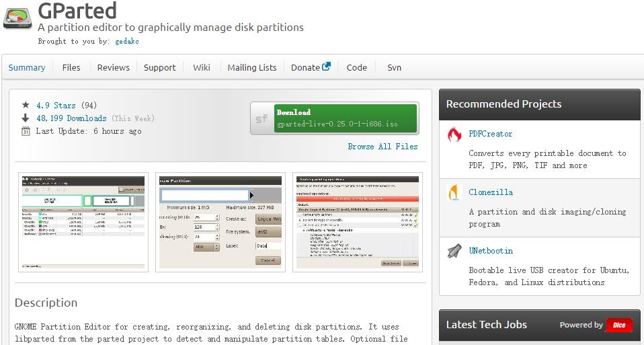
Task: Open the Browse All Files link
Action: [x=383, y=146]
